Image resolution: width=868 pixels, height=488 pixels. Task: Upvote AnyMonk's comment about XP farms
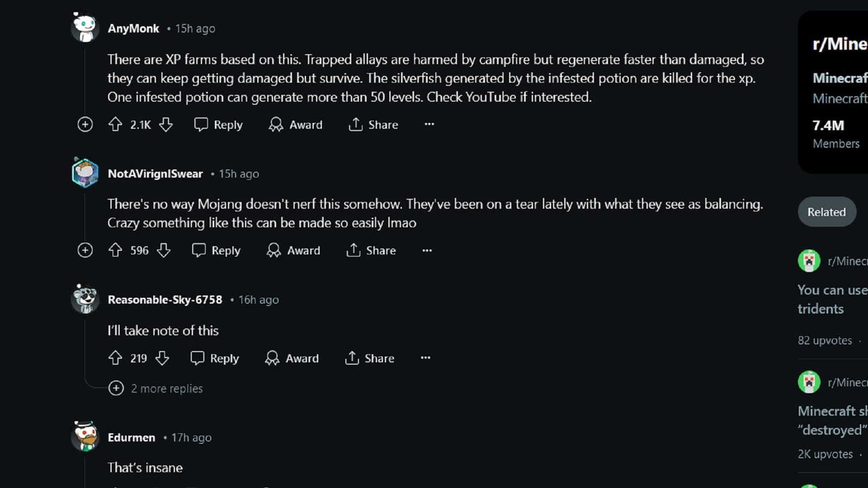[115, 125]
